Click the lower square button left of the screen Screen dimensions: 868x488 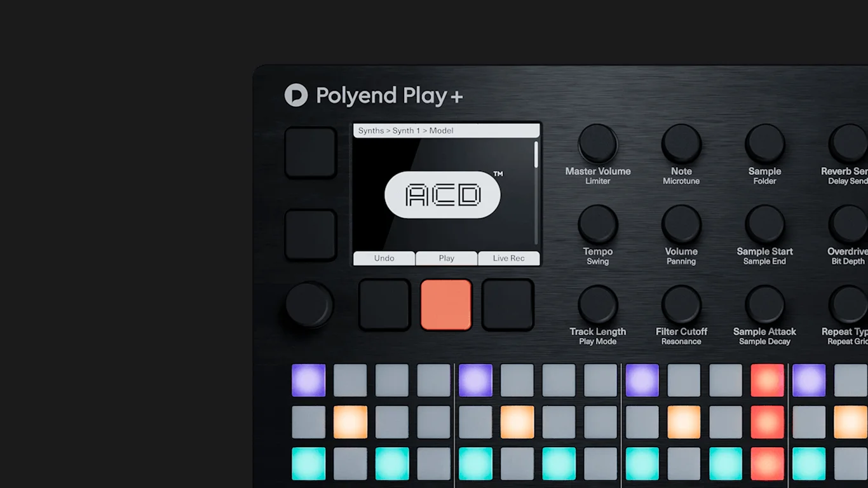[311, 234]
